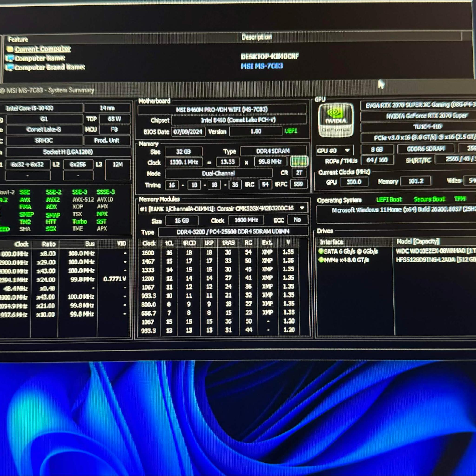The height and width of the screenshot is (476, 476).
Task: Click the TU104-410 GPU codename field
Action: [x=418, y=127]
